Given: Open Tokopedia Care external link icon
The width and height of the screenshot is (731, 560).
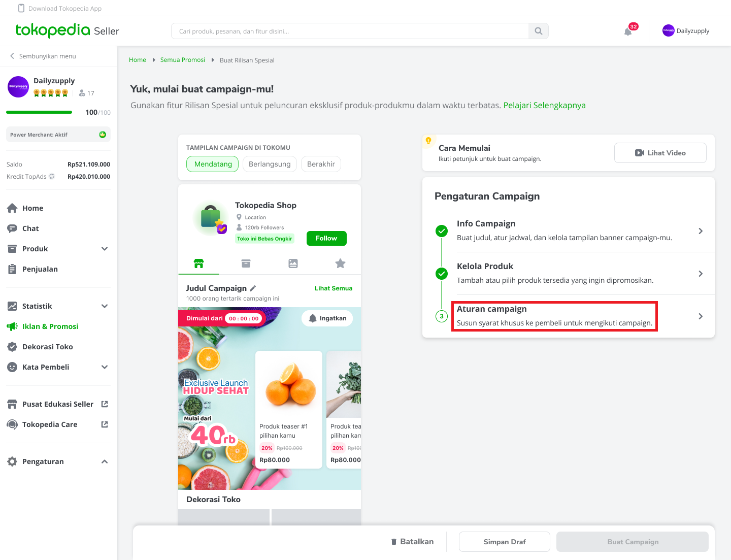Looking at the screenshot, I should click(105, 424).
